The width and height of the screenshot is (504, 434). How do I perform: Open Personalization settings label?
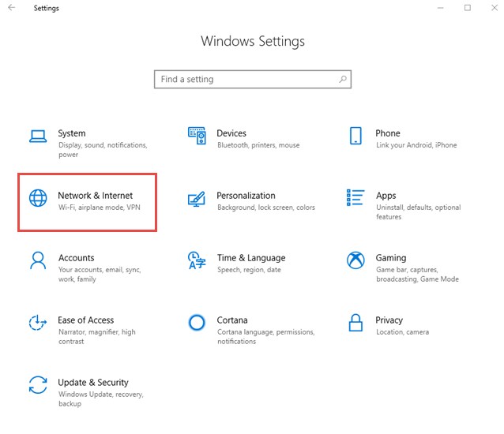pyautogui.click(x=246, y=196)
